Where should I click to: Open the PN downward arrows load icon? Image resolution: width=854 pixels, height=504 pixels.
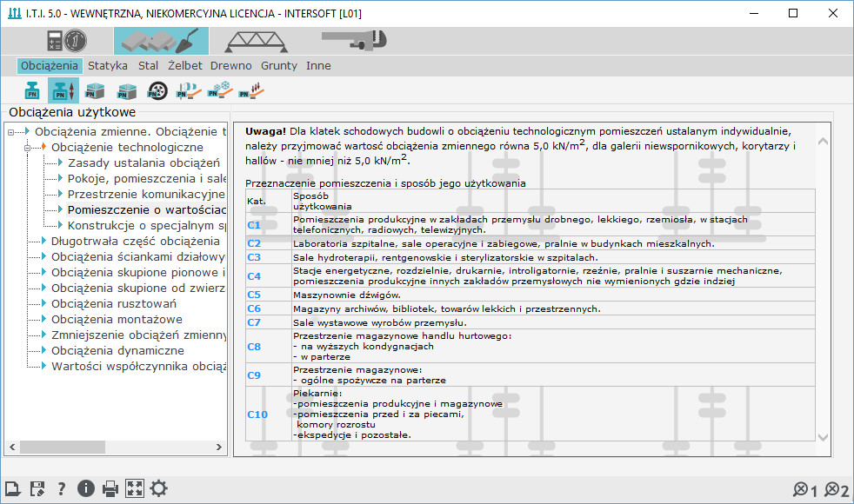[x=251, y=90]
